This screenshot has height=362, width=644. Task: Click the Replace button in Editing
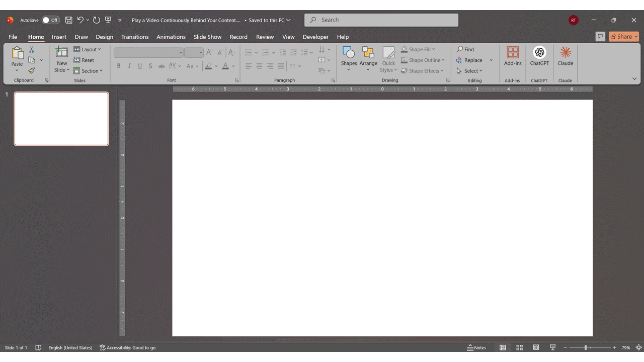469,60
